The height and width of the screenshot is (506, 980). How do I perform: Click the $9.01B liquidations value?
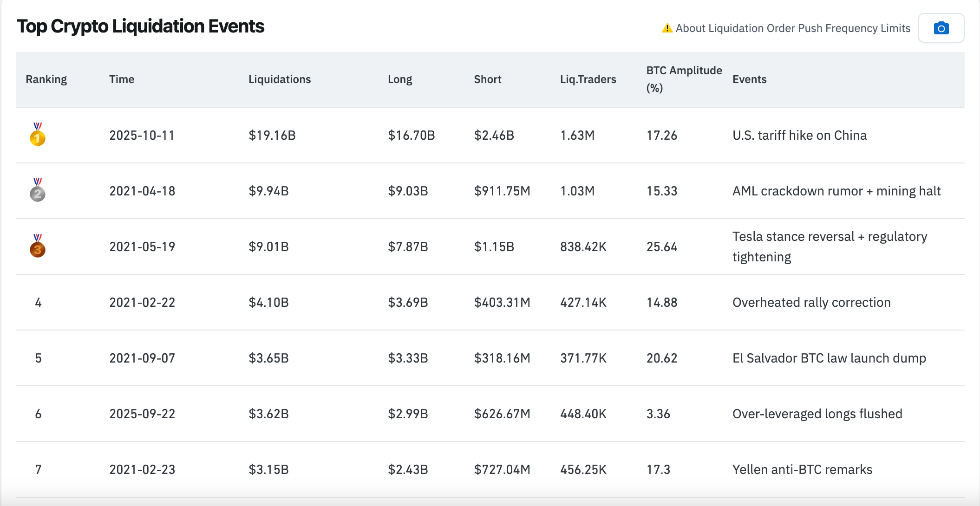pyautogui.click(x=269, y=247)
